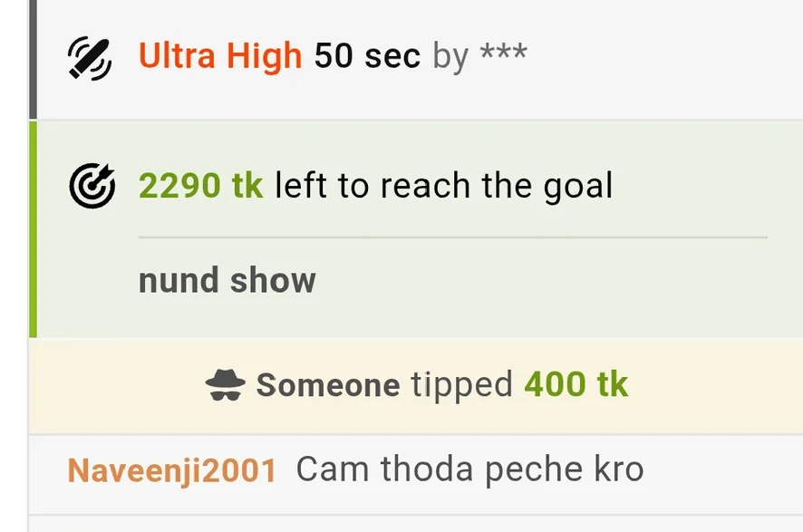Click the anonymous hat-and-glasses icon

pos(226,386)
